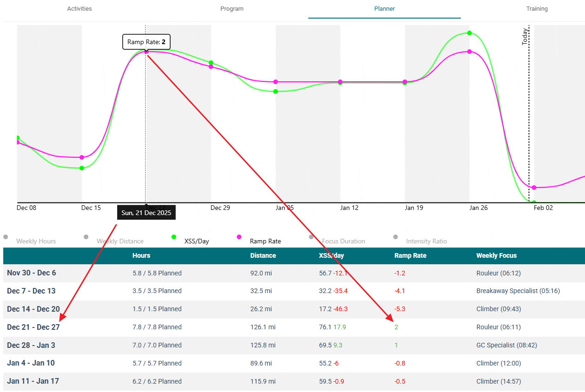Image resolution: width=585 pixels, height=392 pixels.
Task: Click the green XSS/Day point at Jan 5
Action: pos(276,91)
